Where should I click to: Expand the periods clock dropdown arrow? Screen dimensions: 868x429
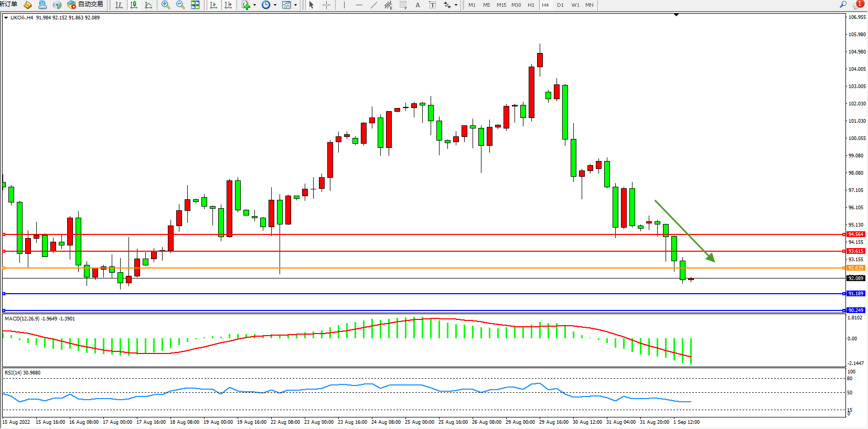275,5
